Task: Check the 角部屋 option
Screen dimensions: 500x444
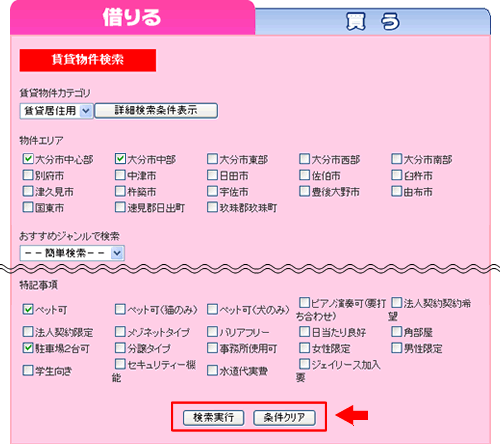Action: (396, 331)
